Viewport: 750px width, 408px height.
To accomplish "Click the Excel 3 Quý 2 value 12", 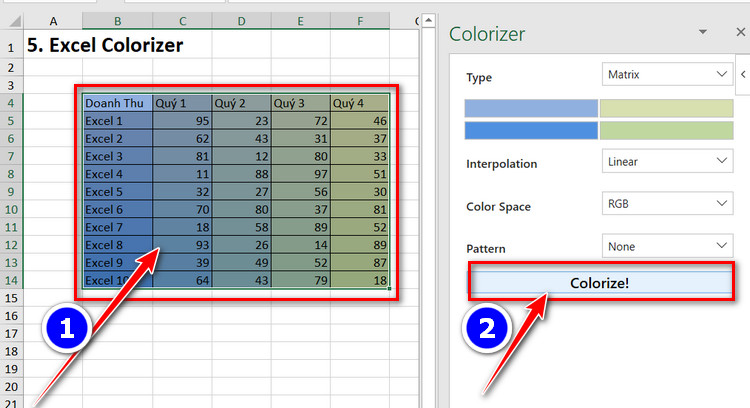I will coord(242,156).
